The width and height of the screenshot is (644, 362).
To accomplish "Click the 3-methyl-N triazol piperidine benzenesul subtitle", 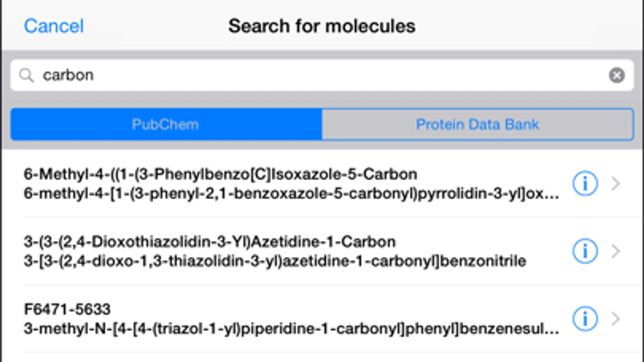I will click(x=291, y=329).
